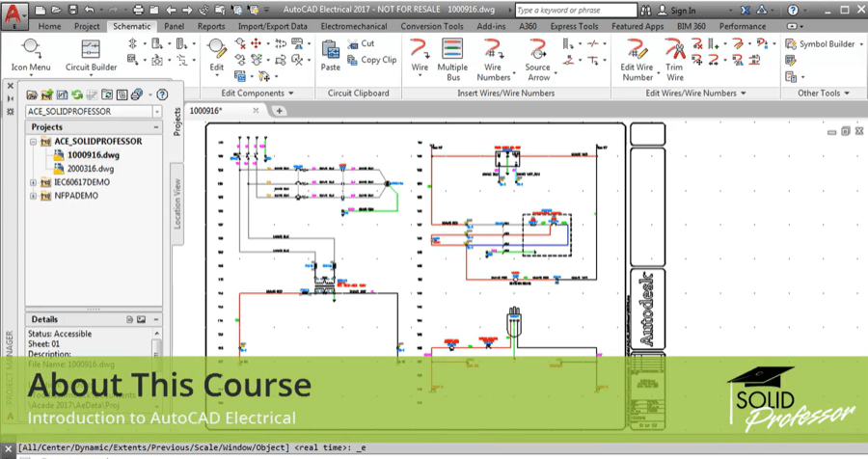Click the New drawing icon

pyautogui.click(x=40, y=10)
